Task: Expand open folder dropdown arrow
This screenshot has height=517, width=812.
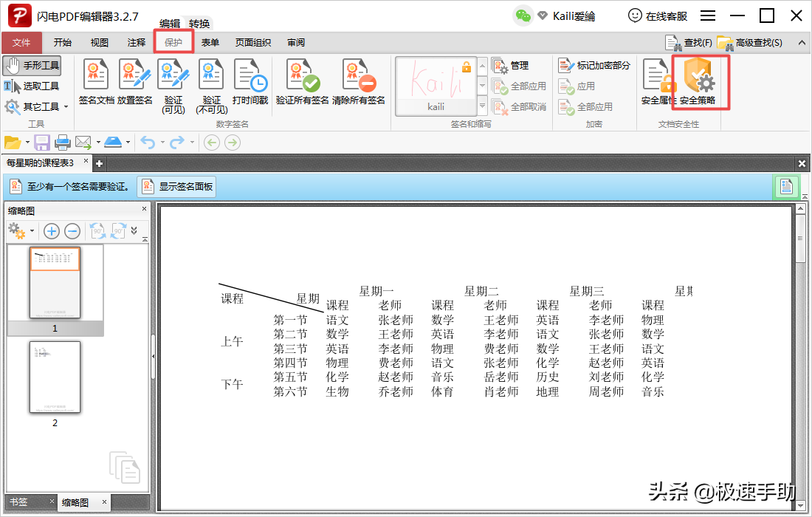Action: (27, 142)
